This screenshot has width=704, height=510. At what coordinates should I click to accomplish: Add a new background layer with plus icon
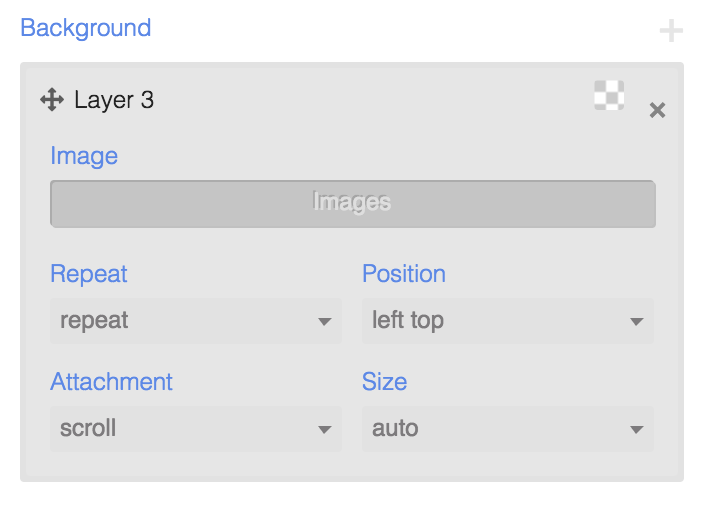pyautogui.click(x=671, y=31)
